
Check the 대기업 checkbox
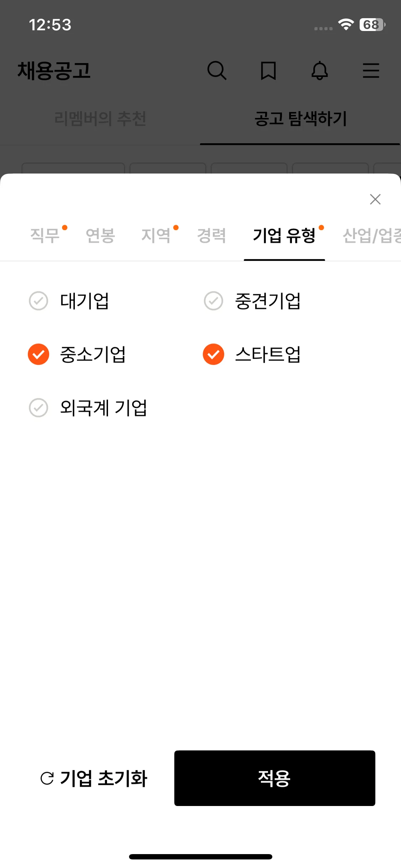click(38, 301)
